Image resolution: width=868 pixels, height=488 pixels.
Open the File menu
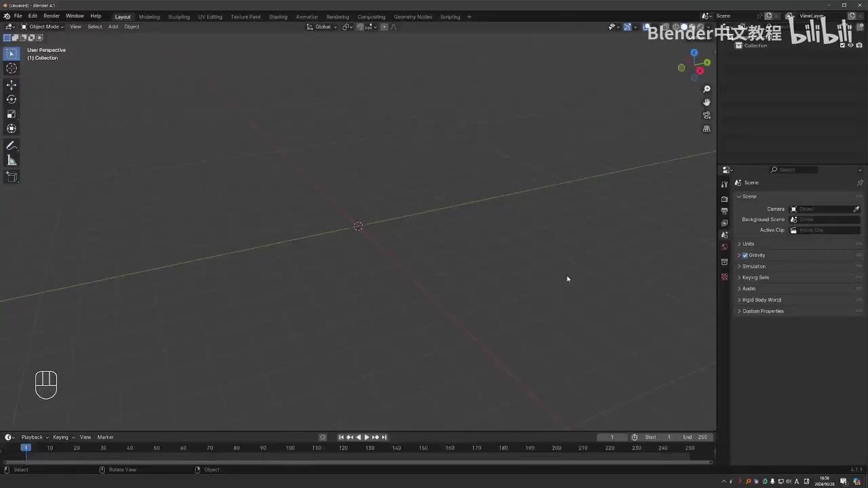(x=18, y=16)
